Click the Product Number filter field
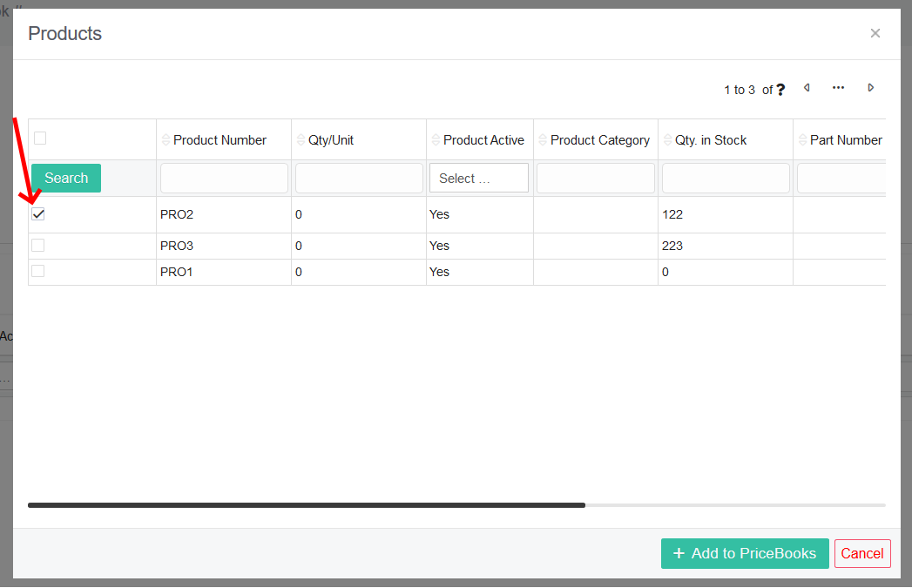The height and width of the screenshot is (588, 912). [x=223, y=178]
